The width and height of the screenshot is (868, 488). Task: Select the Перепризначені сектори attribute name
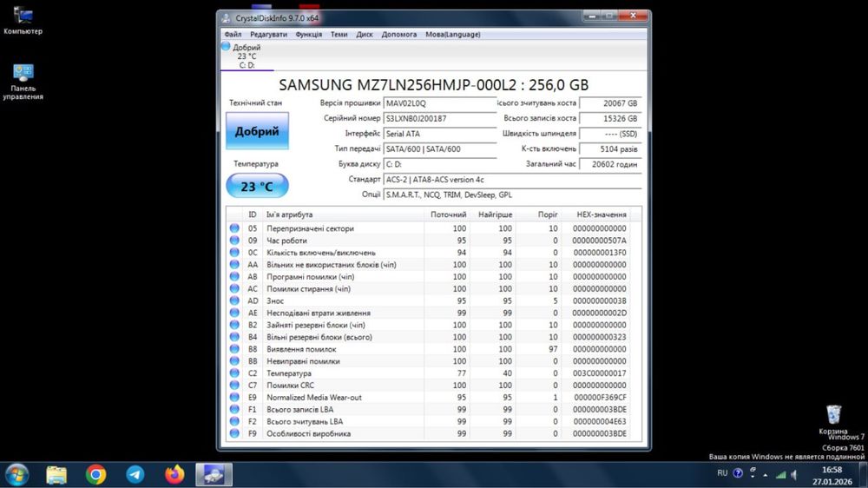coord(310,228)
